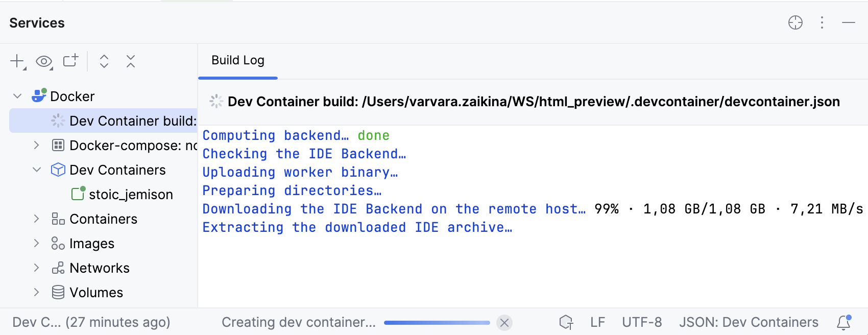Click the Collapse All arrows icon
Image resolution: width=868 pixels, height=335 pixels.
[131, 62]
